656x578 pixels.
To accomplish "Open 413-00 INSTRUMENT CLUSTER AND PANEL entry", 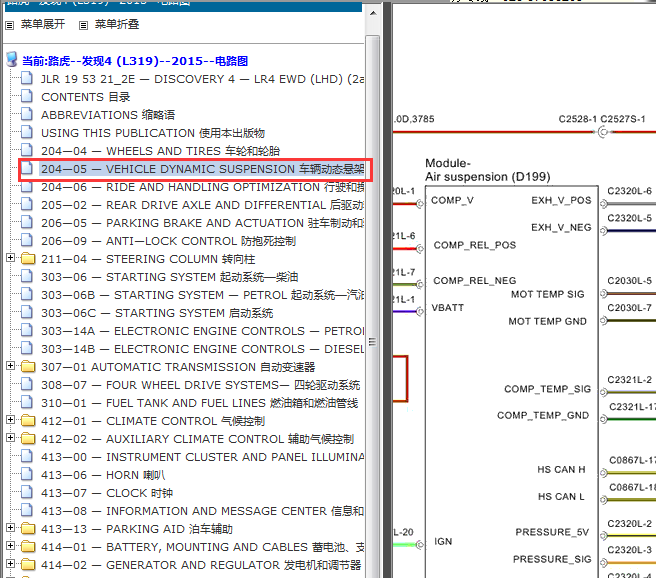I will pyautogui.click(x=202, y=457).
